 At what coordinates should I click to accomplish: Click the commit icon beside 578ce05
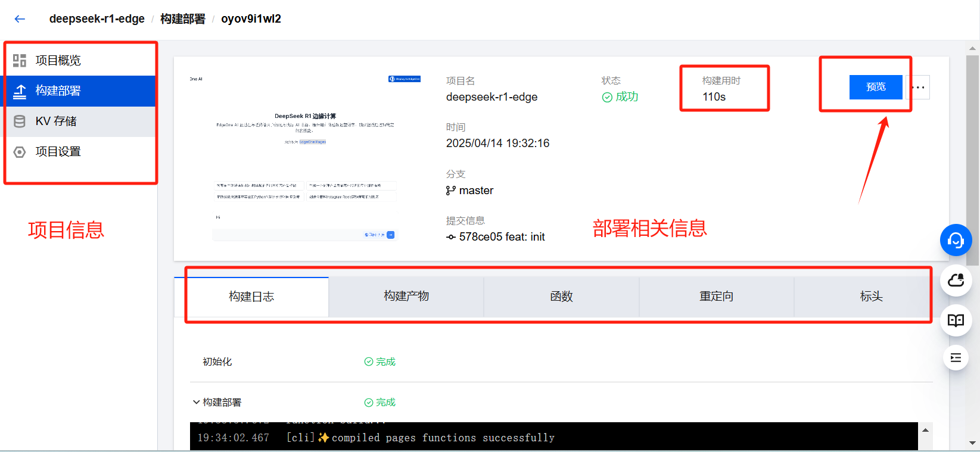coord(451,237)
